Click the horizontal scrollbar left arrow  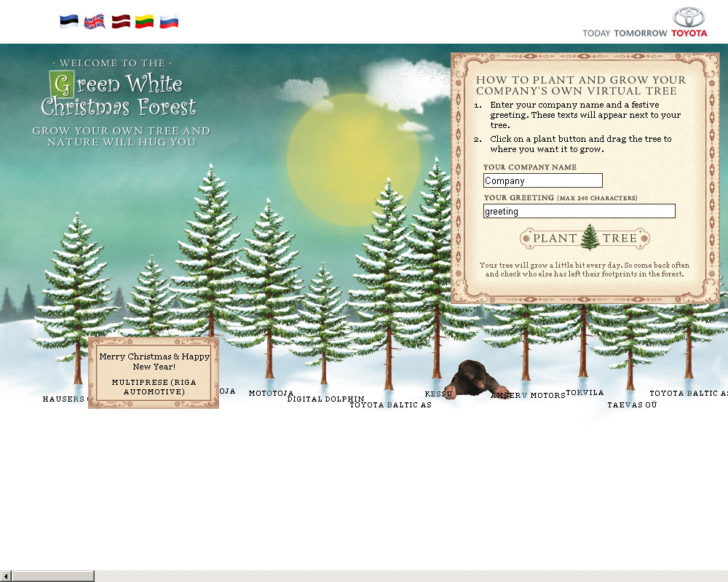[6, 576]
